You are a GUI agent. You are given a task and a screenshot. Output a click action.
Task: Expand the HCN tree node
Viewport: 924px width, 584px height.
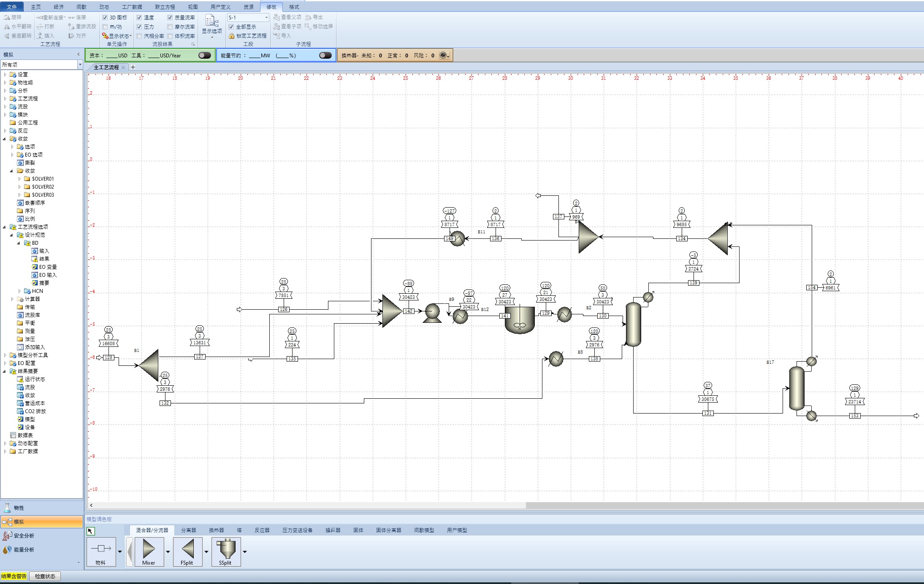point(19,291)
